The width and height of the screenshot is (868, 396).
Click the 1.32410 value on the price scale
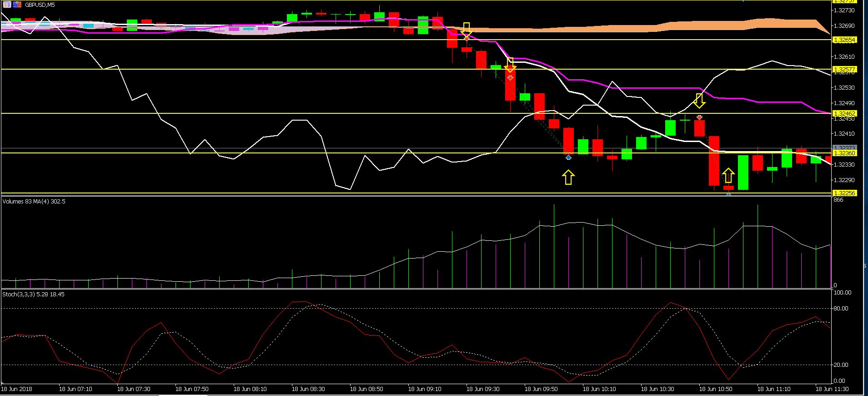click(845, 134)
